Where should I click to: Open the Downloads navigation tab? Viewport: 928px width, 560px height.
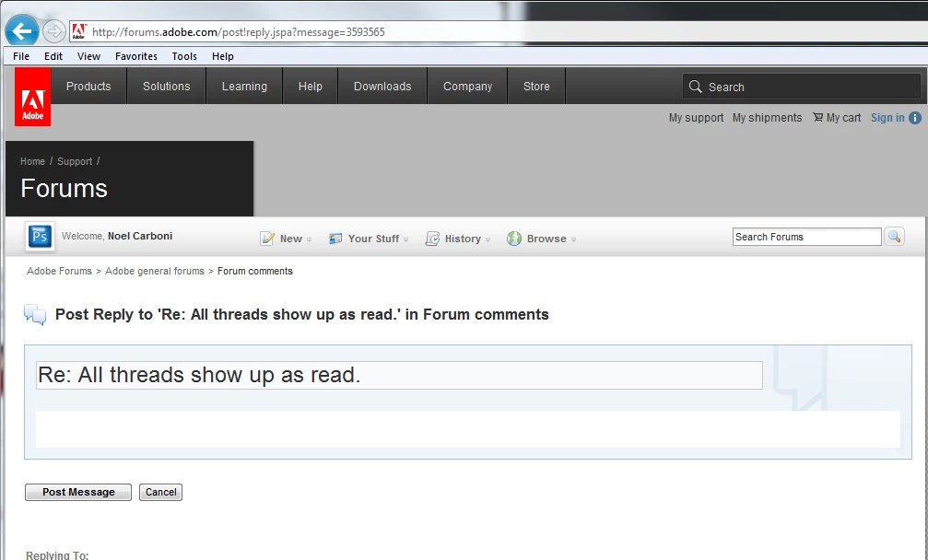(382, 87)
